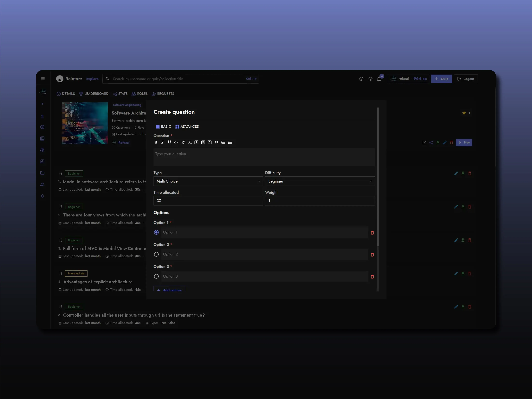Screen dimensions: 532x399
Task: Apply superscript formatting in the editor
Action: click(183, 142)
